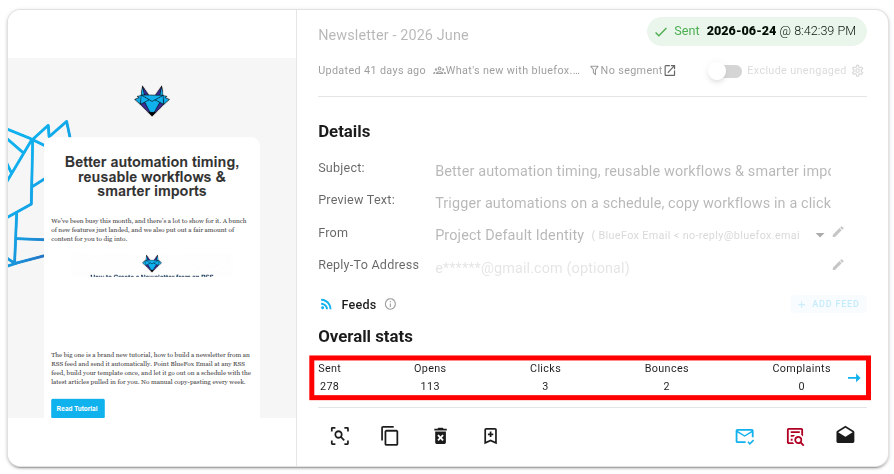Click the email preview headline thumbnail

coord(152,176)
